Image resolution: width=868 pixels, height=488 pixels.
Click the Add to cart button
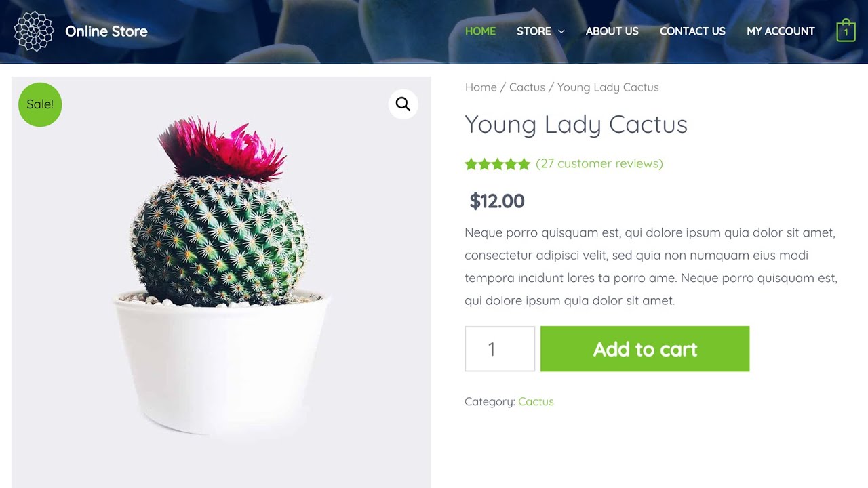pos(644,349)
